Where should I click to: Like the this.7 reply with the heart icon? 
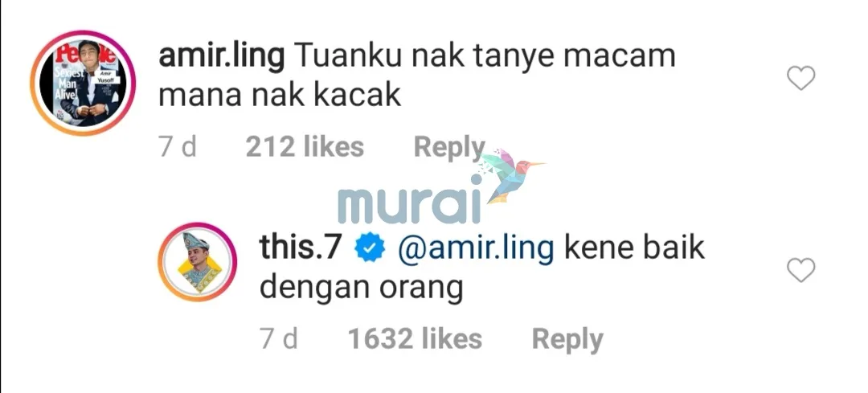[801, 270]
